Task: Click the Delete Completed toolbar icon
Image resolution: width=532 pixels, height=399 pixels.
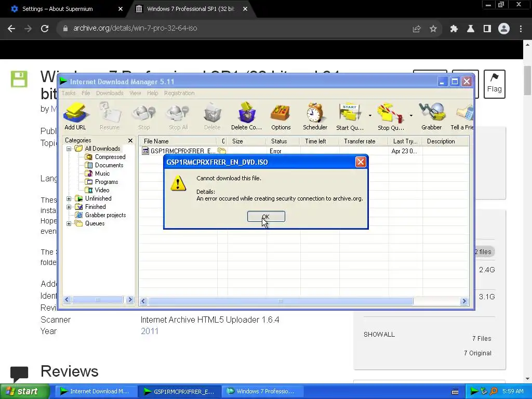Action: click(x=247, y=116)
